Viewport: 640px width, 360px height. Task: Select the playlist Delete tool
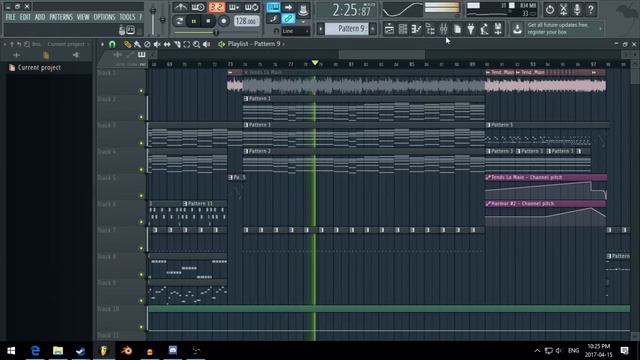tap(147, 44)
